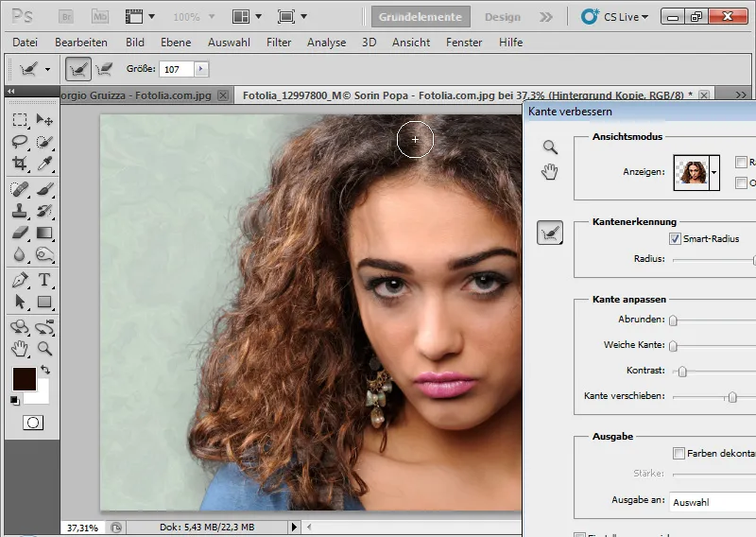Select the Blur tool
Viewport: 756px width, 537px height.
click(19, 254)
